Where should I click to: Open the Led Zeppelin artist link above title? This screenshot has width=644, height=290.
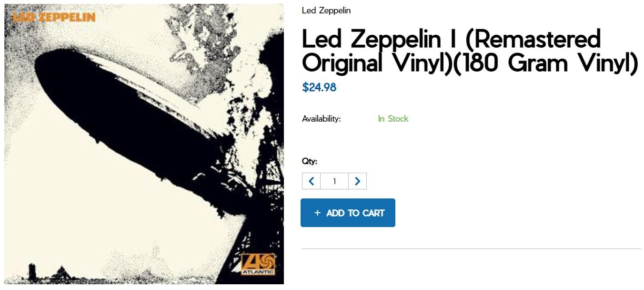click(x=326, y=10)
